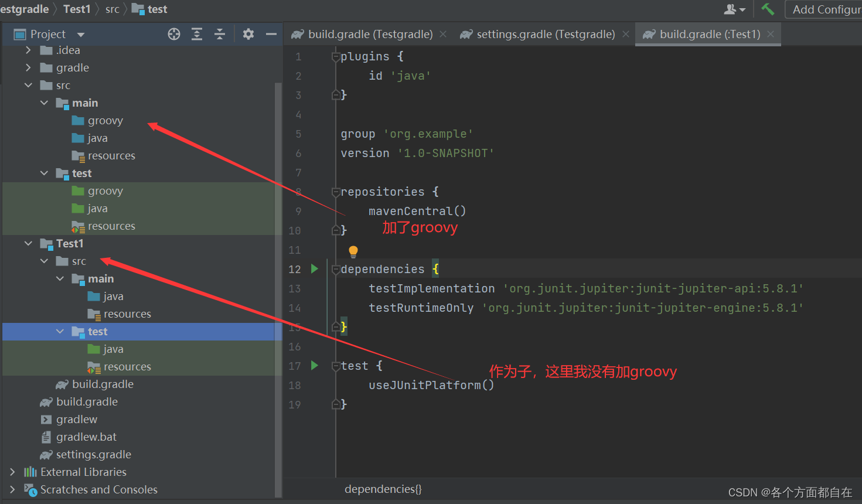Click the Build project hammer icon
Viewport: 862px width, 504px height.
pyautogui.click(x=768, y=9)
